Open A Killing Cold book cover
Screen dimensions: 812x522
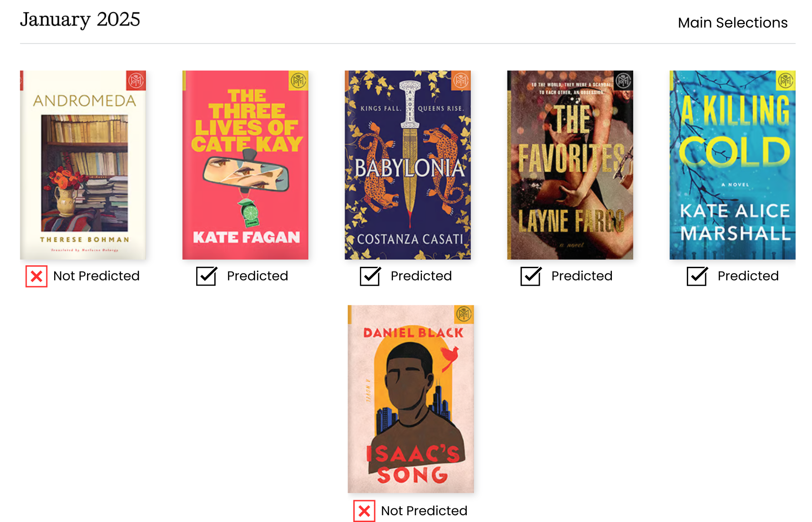pos(732,165)
